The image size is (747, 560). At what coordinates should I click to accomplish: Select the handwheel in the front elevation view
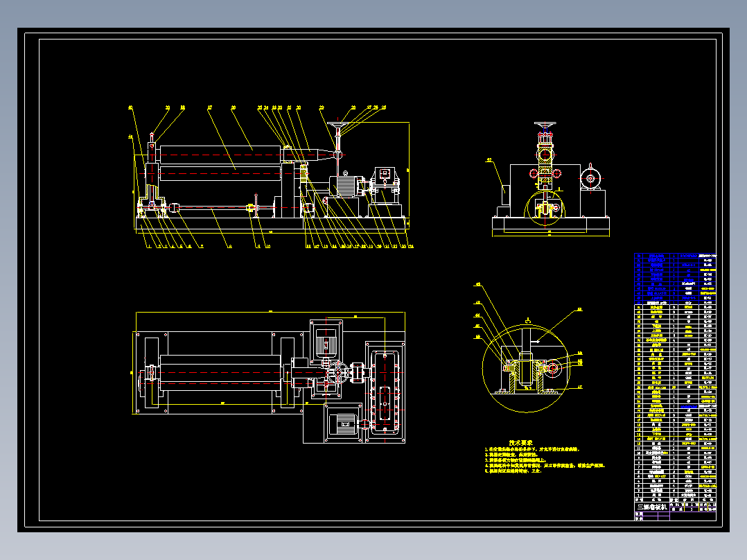click(x=337, y=126)
